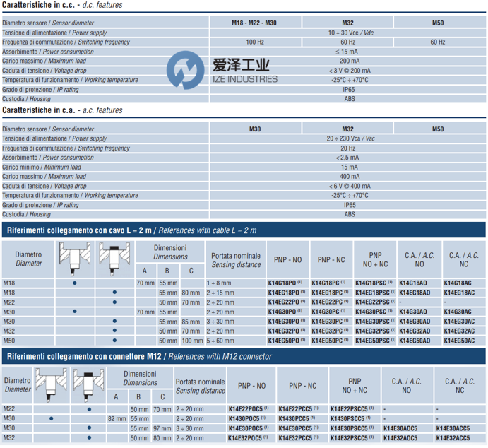Click part number K14E32ACC5

[456, 438]
